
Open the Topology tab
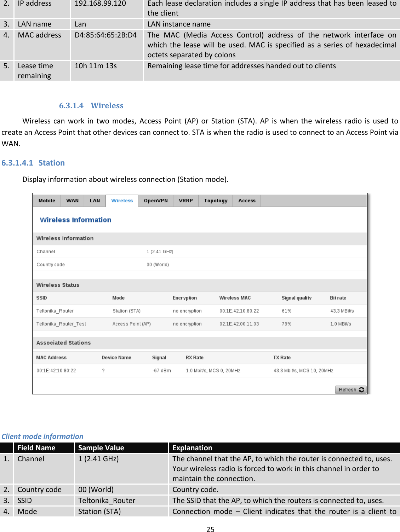point(215,201)
